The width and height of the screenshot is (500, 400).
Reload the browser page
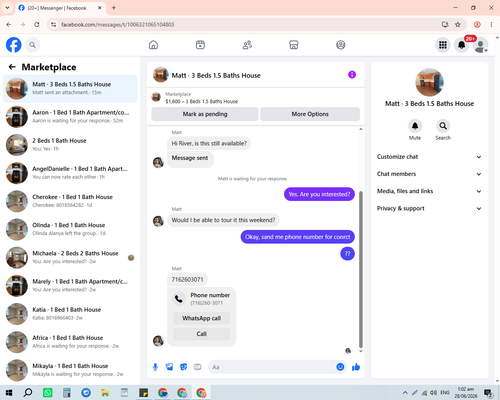37,24
